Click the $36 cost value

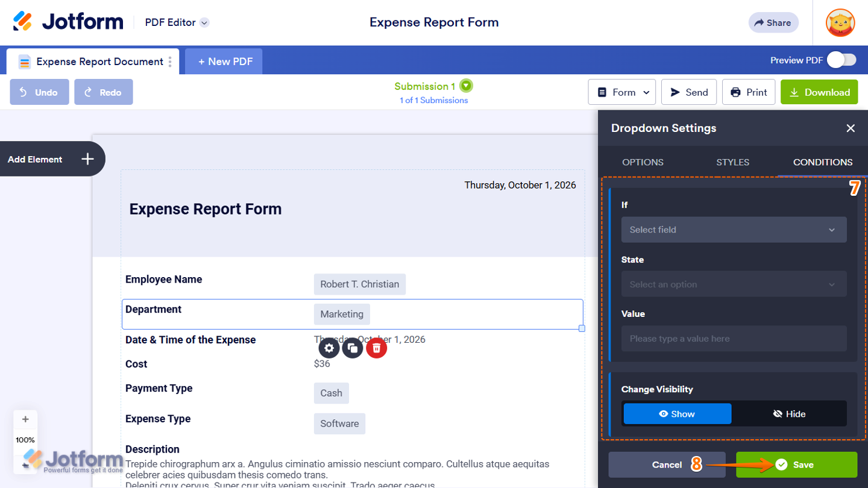tap(322, 364)
